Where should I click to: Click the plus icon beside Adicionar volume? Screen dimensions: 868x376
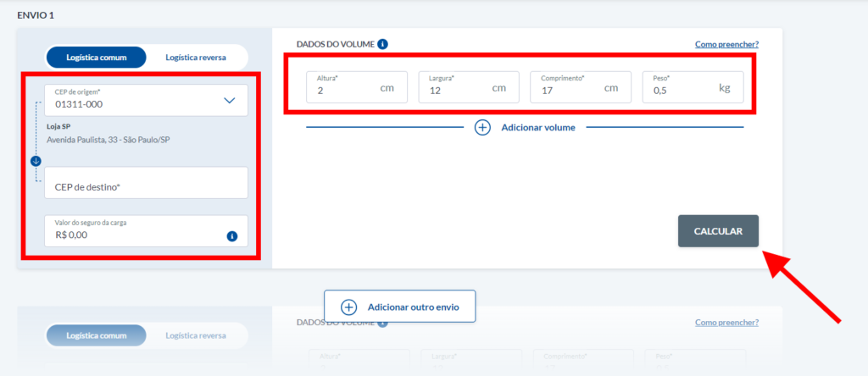coord(482,128)
